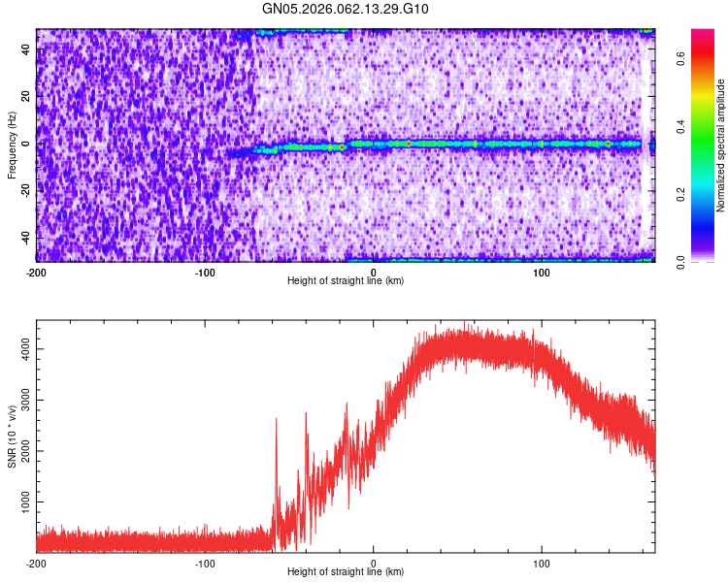Click the SNR plot's x-axis title text

point(346,572)
